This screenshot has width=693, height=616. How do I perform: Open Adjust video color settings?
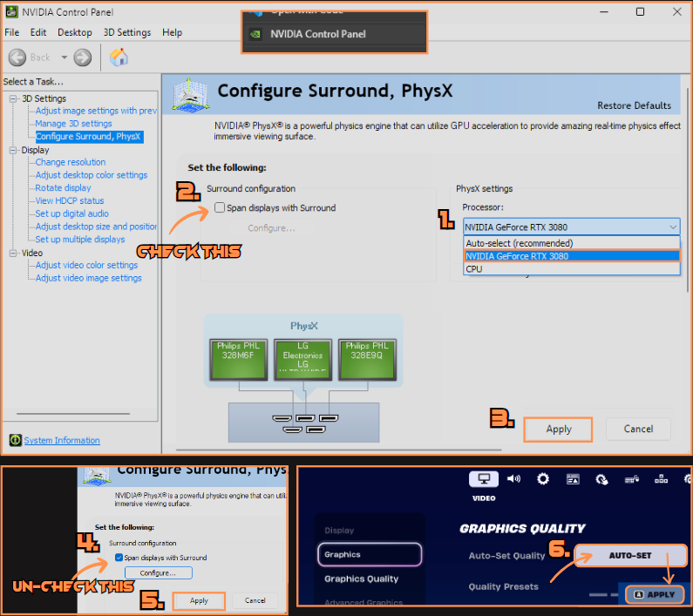86,265
